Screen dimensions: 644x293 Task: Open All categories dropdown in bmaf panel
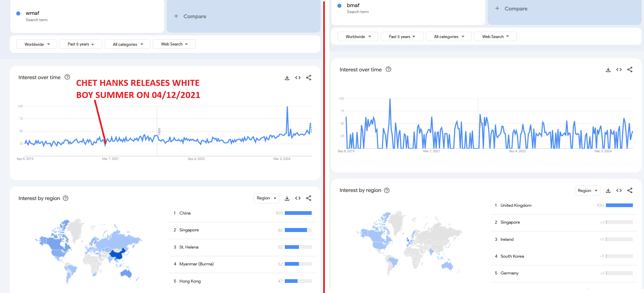[x=449, y=36]
